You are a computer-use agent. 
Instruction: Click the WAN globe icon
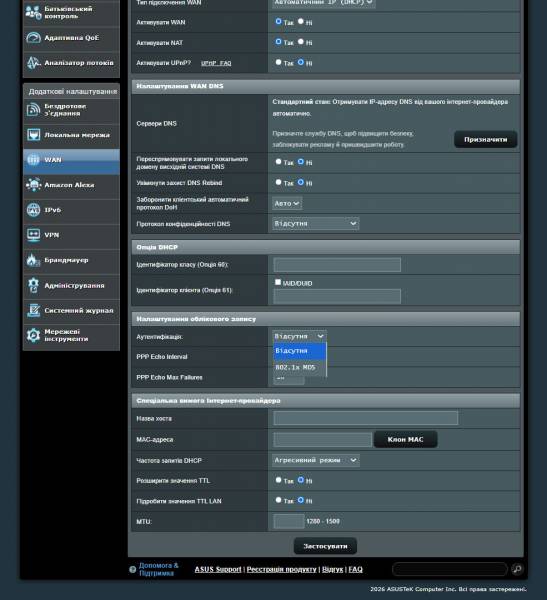pos(33,160)
